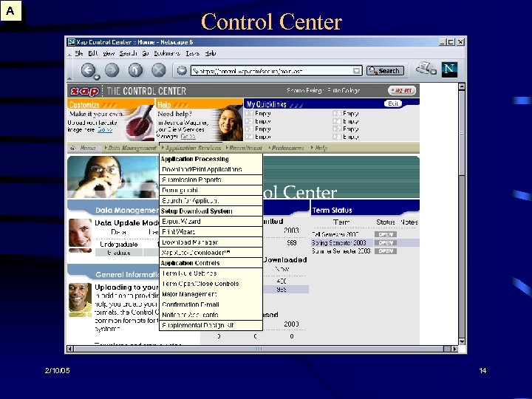Click the Go link under Customize panel
The width and height of the screenshot is (532, 399).
104,129
